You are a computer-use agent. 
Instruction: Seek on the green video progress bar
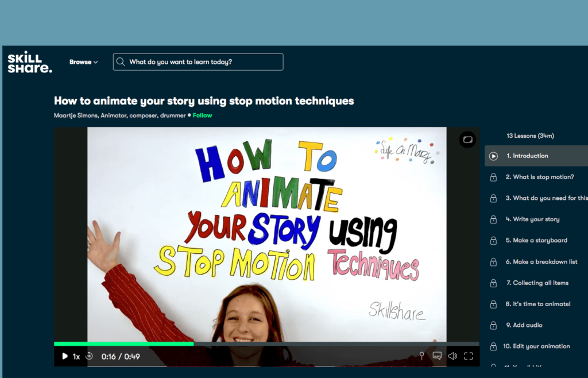[266, 344]
